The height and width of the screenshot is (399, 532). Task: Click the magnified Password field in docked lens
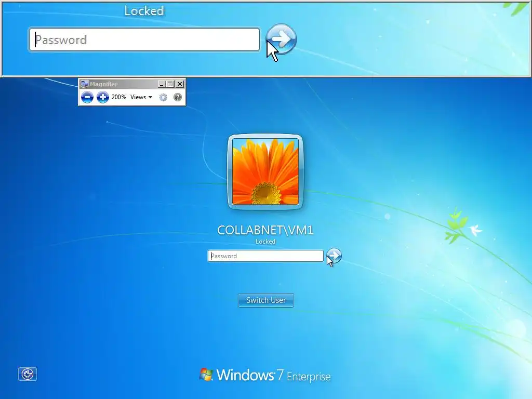click(x=144, y=39)
